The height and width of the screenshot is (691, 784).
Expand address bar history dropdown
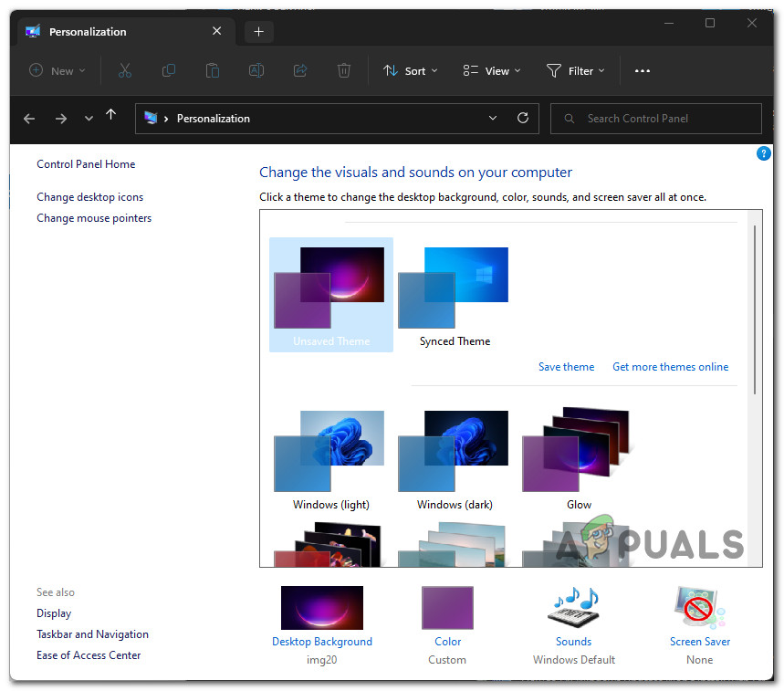[493, 118]
